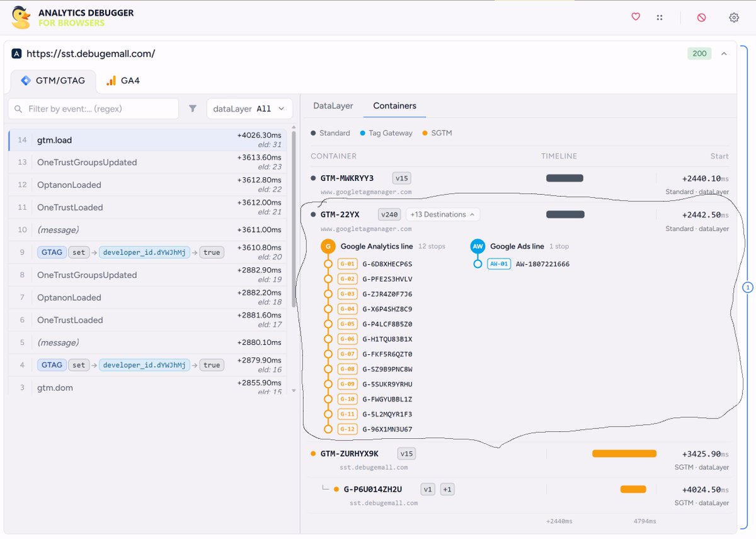Viewport: 756px width, 539px height.
Task: Open the DataLayer tab
Action: tap(333, 106)
